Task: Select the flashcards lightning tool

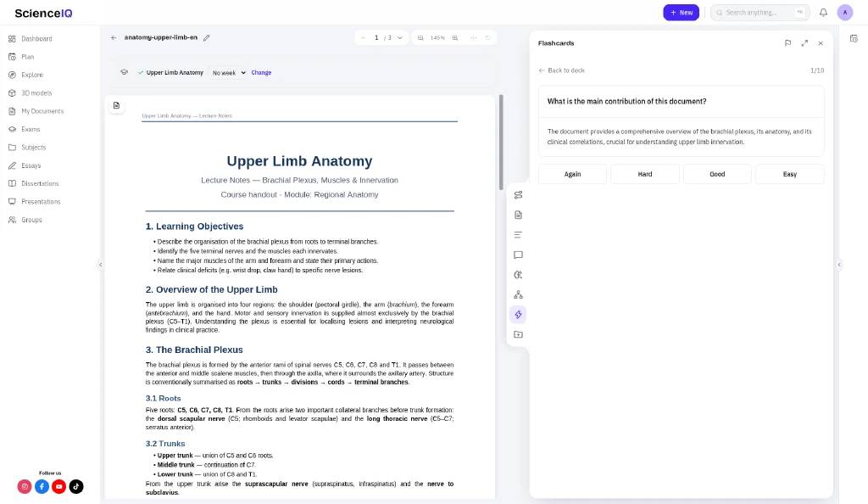Action: (518, 315)
